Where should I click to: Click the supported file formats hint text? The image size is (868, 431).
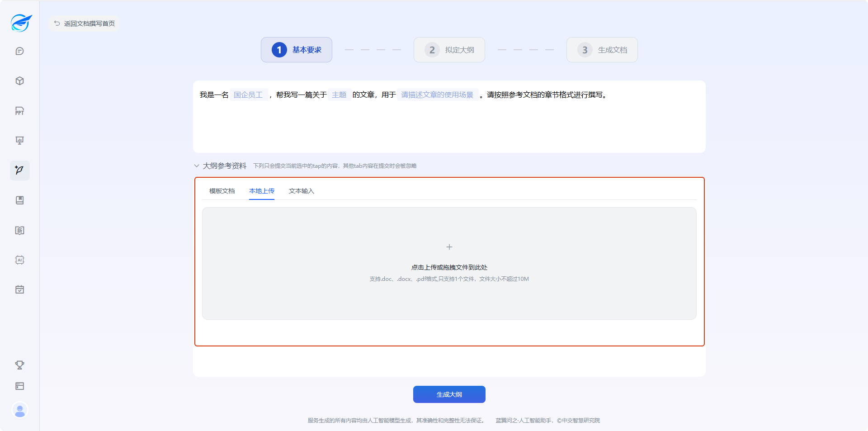(449, 279)
